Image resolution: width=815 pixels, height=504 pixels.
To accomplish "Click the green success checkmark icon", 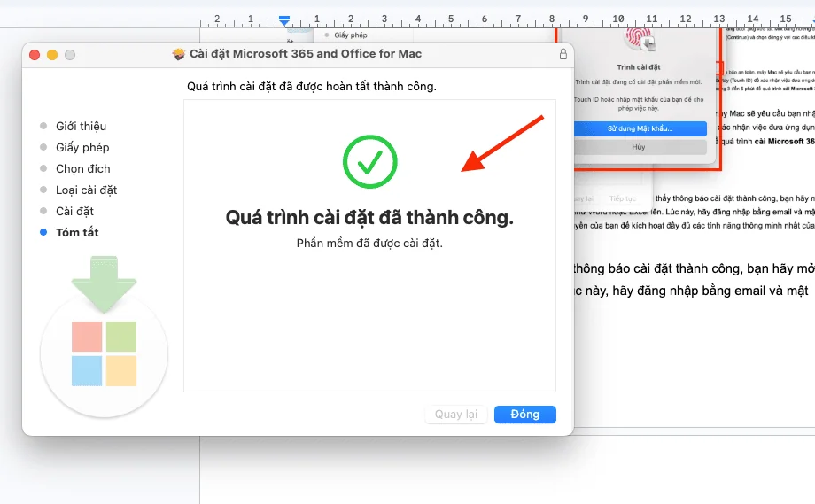I will click(369, 161).
